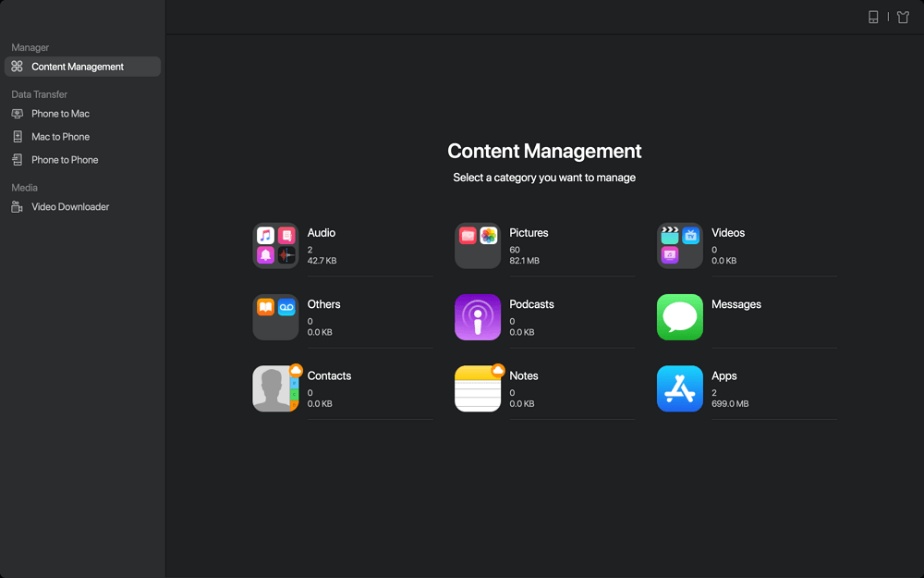Click the Audio category label
The image size is (924, 578).
(x=322, y=233)
